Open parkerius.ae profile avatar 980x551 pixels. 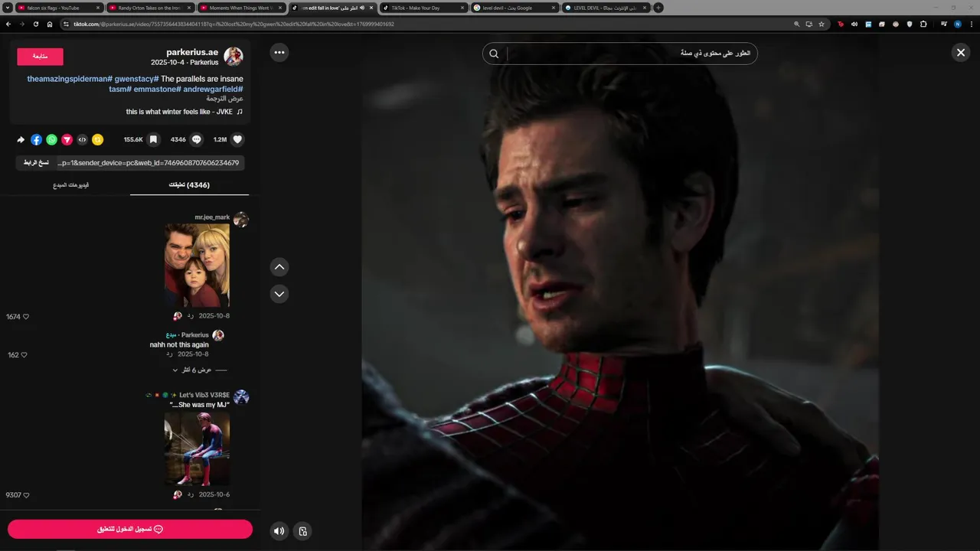[234, 57]
